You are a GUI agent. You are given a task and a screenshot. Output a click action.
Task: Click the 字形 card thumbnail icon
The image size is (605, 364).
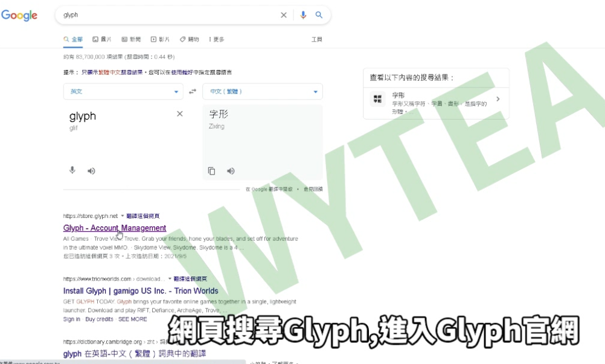377,99
